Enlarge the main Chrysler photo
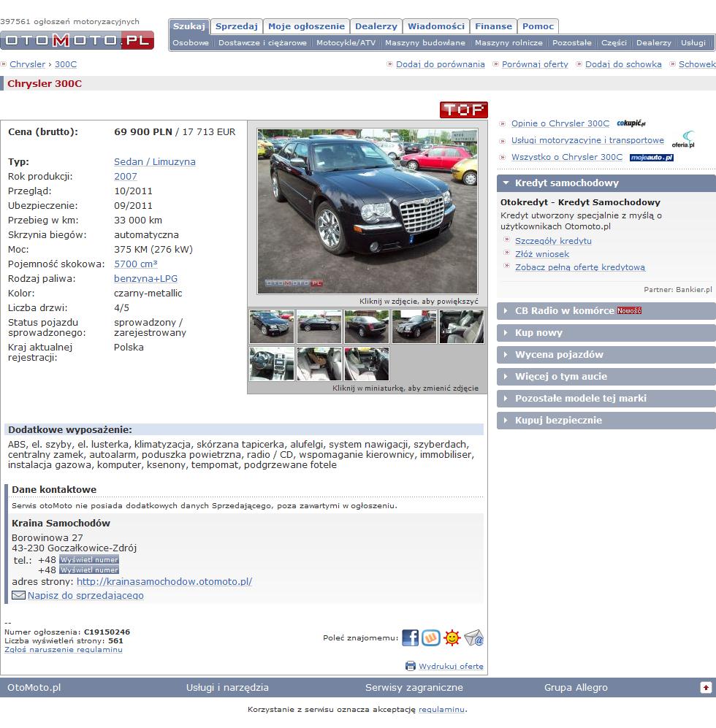Image resolution: width=716 pixels, height=728 pixels. 367,211
